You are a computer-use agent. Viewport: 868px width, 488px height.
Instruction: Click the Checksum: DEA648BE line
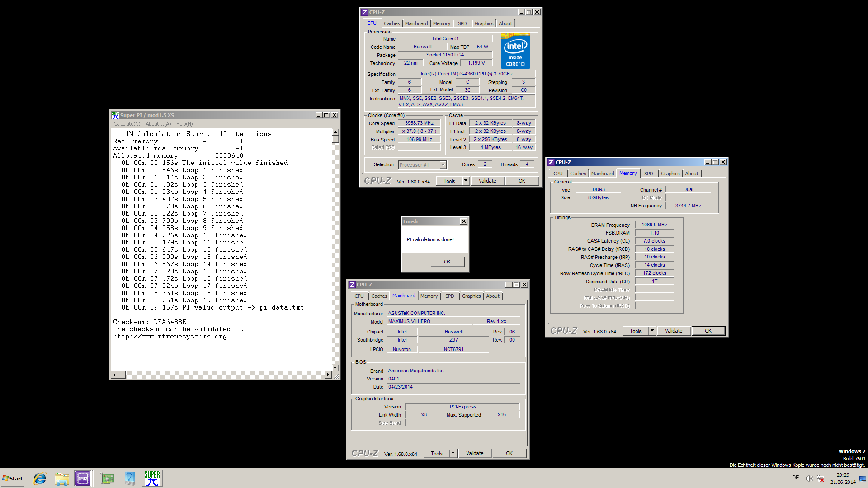click(x=150, y=322)
